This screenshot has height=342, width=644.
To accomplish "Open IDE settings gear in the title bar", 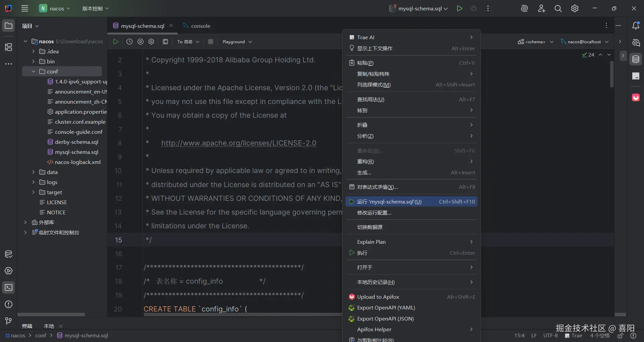I will 575,8.
